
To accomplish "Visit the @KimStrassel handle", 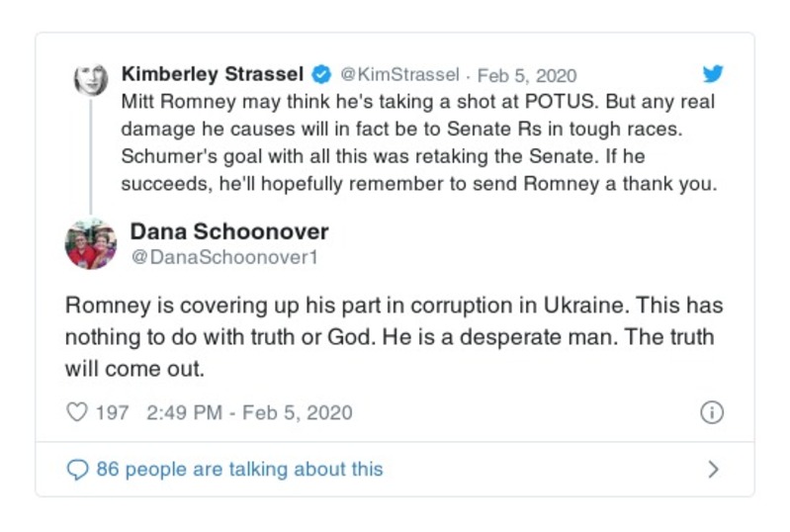I will [x=399, y=75].
